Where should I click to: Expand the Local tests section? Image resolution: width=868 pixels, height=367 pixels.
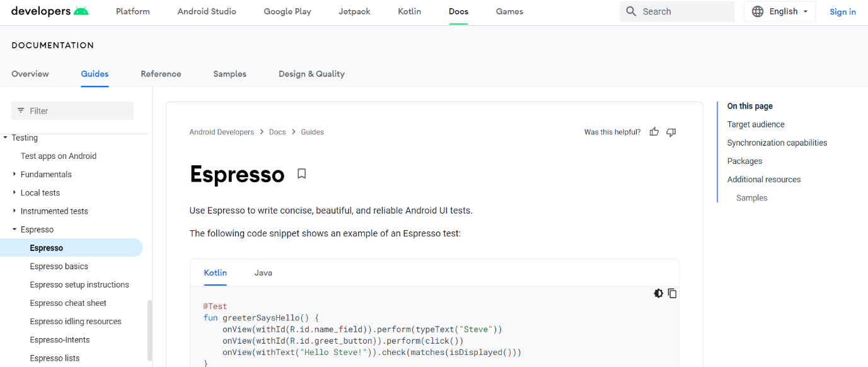pyautogui.click(x=14, y=192)
